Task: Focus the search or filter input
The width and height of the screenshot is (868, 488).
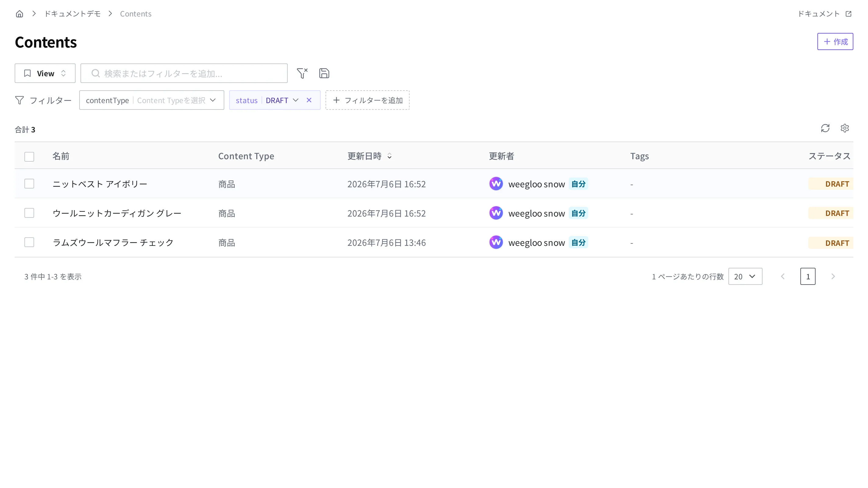Action: (184, 73)
